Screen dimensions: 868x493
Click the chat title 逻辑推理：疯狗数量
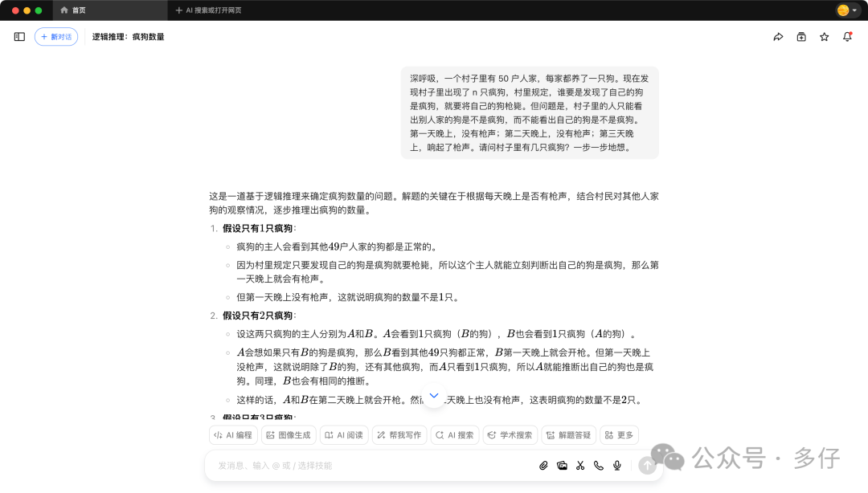[x=128, y=36]
